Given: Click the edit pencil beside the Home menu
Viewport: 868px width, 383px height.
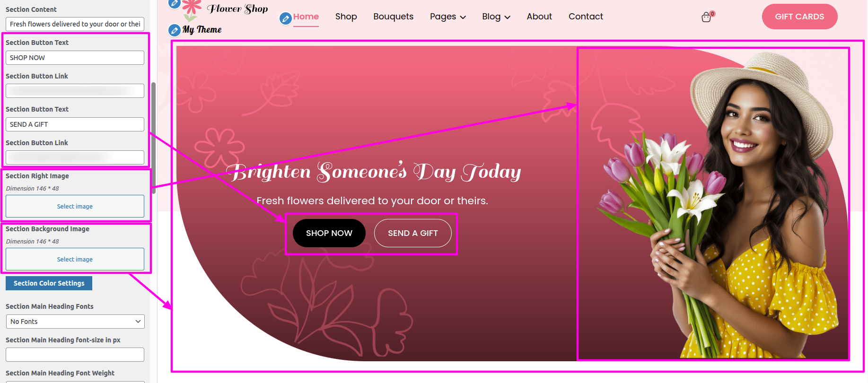Looking at the screenshot, I should point(285,18).
